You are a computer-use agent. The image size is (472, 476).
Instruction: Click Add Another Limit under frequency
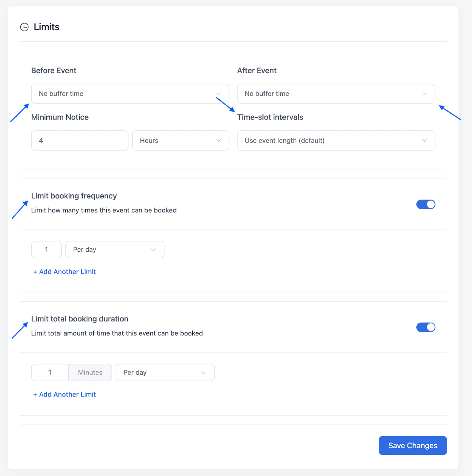(64, 272)
